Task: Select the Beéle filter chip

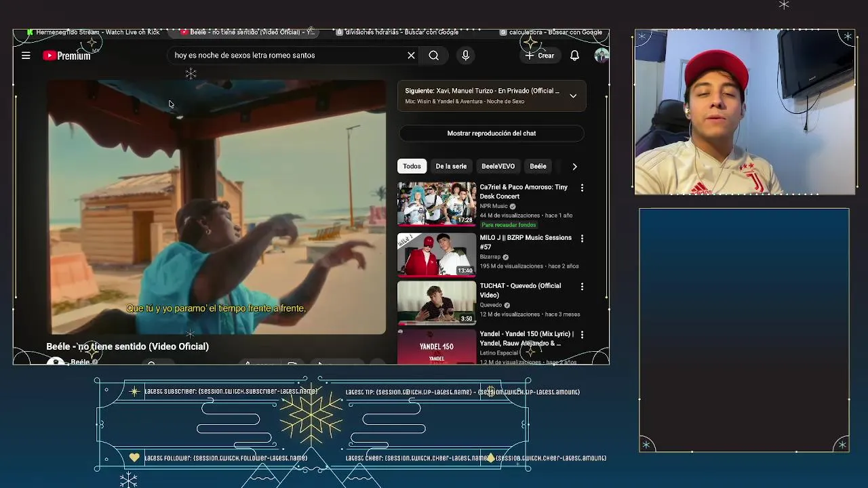Action: tap(538, 166)
